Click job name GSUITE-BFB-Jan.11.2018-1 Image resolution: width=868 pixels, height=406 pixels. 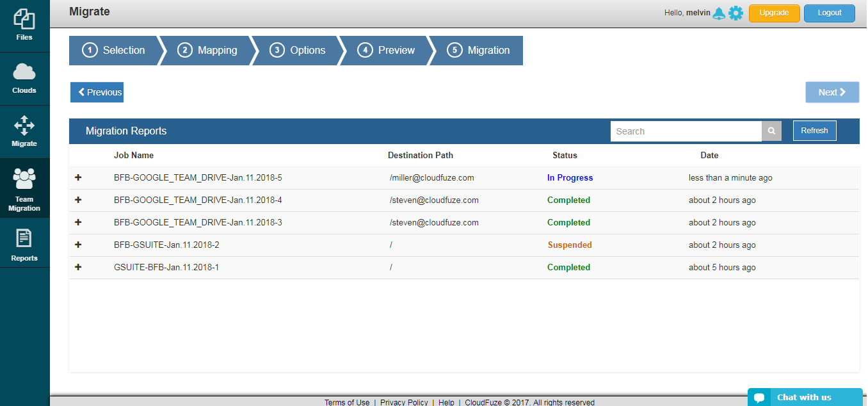tap(166, 267)
